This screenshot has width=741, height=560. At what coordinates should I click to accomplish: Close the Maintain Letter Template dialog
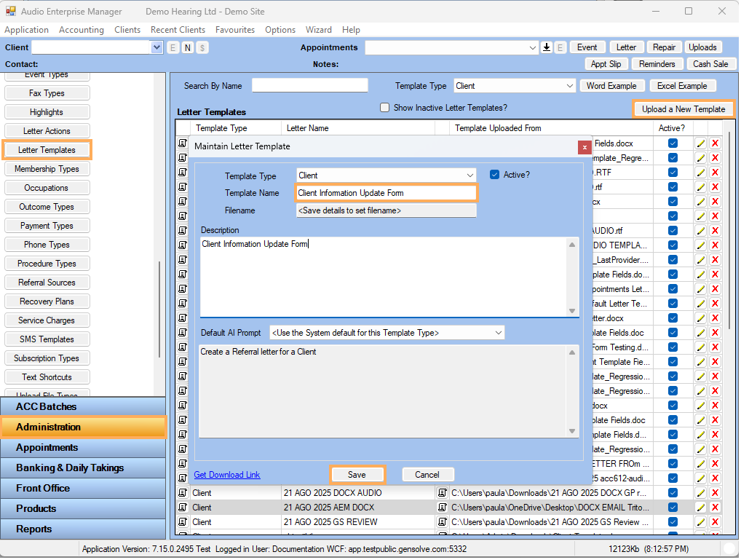(585, 147)
